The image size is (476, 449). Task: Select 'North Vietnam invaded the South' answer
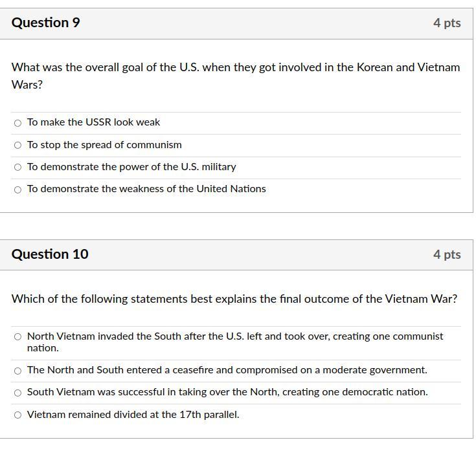click(17, 337)
